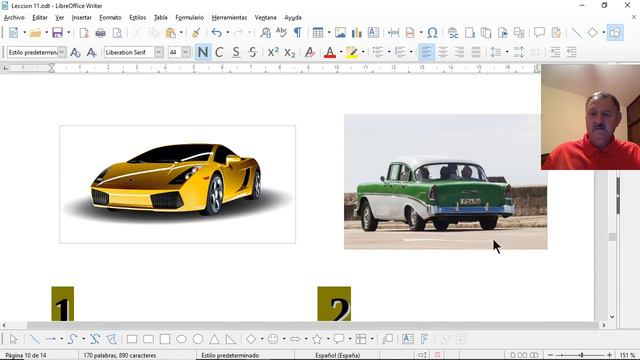The width and height of the screenshot is (640, 360).
Task: Open the Archivo menu
Action: point(14,18)
